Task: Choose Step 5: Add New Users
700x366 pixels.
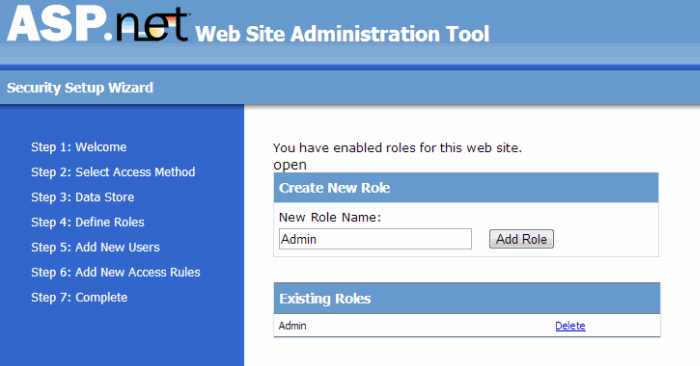Action: pos(95,247)
